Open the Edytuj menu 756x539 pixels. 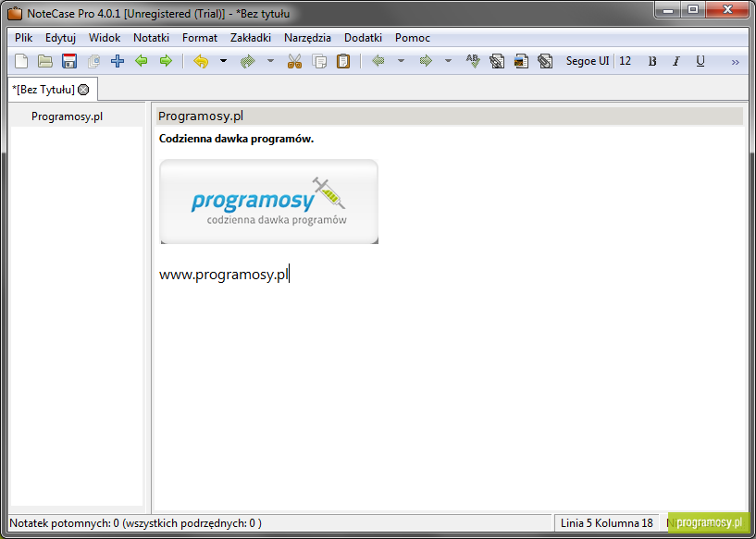61,38
